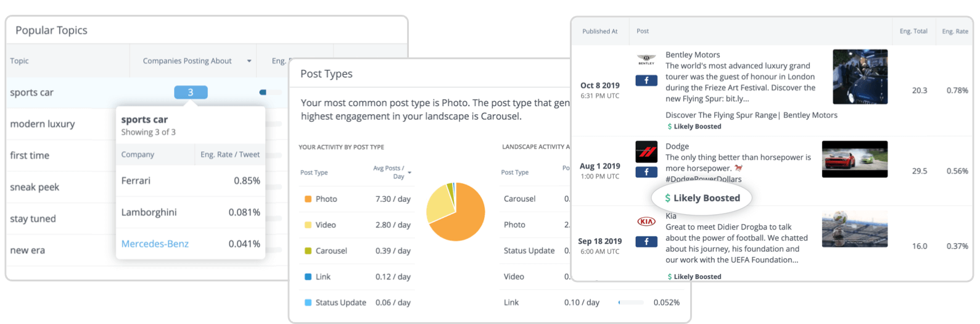This screenshot has width=980, height=324.
Task: Click the orange Photo legend swatch
Action: point(308,199)
